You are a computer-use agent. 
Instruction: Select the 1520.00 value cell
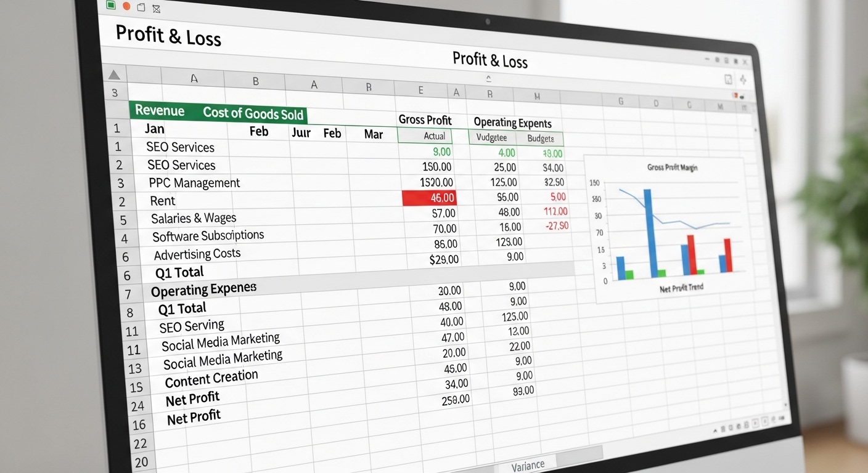436,182
